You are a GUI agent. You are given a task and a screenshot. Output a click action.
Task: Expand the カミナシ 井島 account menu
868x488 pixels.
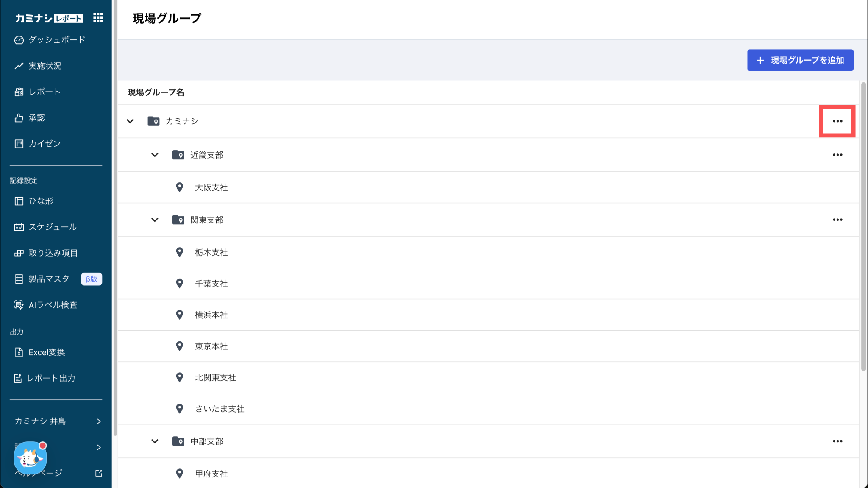(57, 421)
